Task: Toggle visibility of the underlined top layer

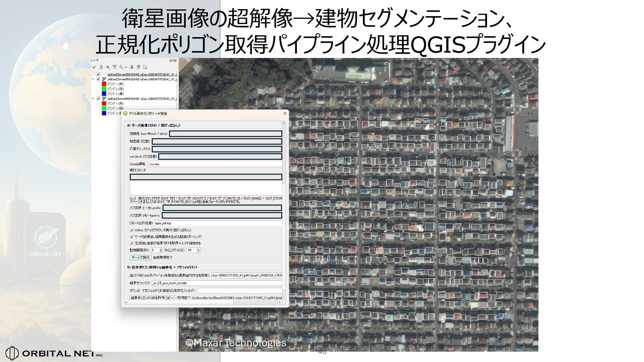Action: 98,74
